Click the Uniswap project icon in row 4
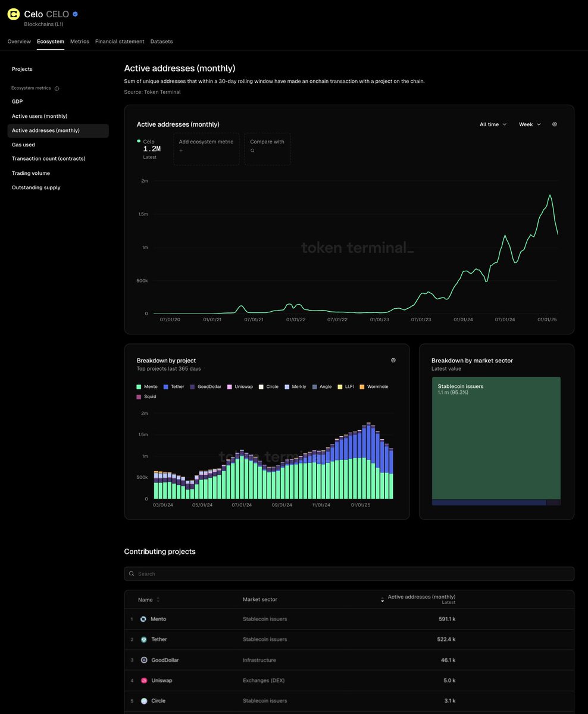This screenshot has height=714, width=588. 143,680
